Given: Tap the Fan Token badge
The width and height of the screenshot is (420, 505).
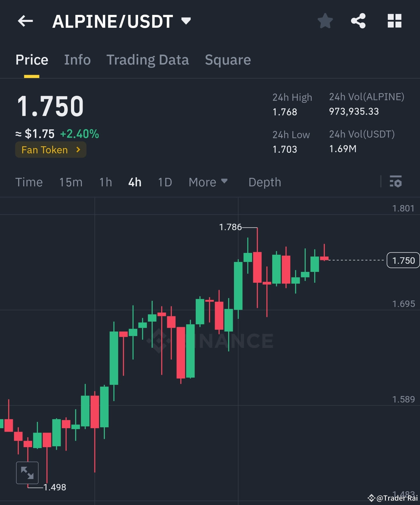Looking at the screenshot, I should click(44, 150).
